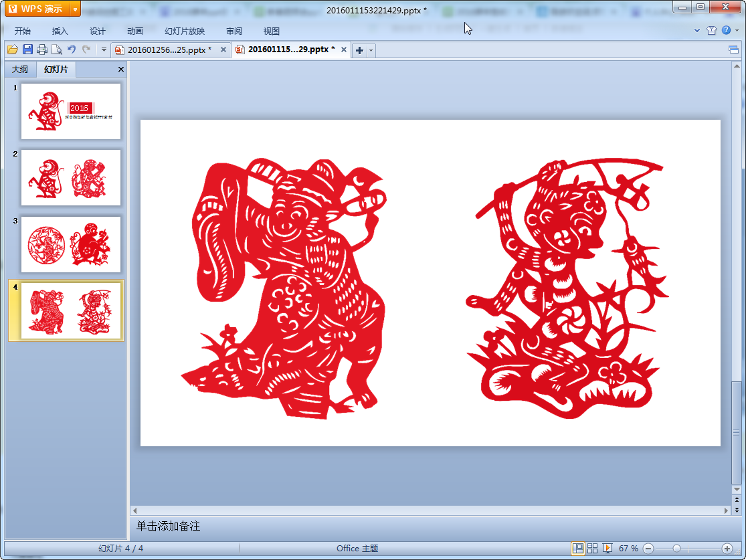Expand the dropdown arrow beside the Help icon
Screen dimensions: 746x560
coord(737,31)
